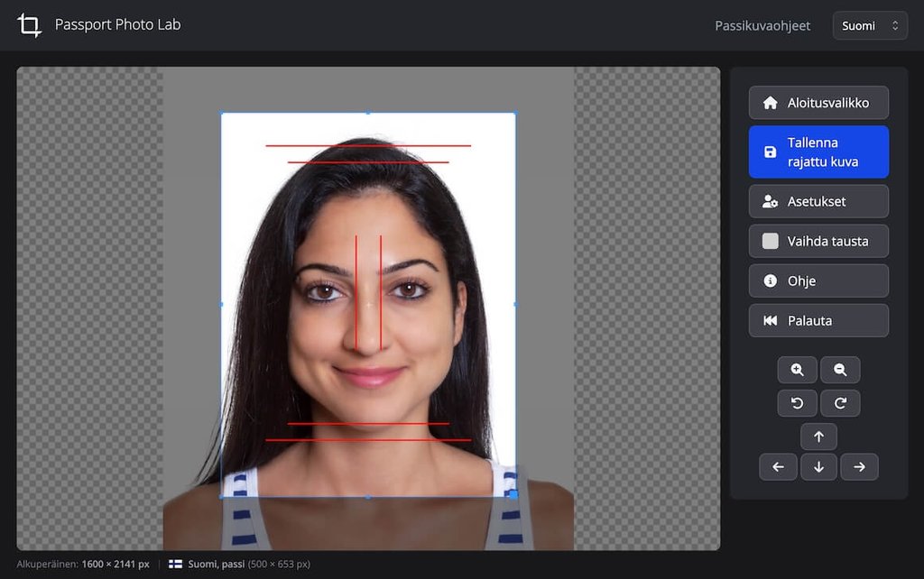The width and height of the screenshot is (924, 579).
Task: Open the Passikuvaohjeet guide
Action: coord(762,25)
